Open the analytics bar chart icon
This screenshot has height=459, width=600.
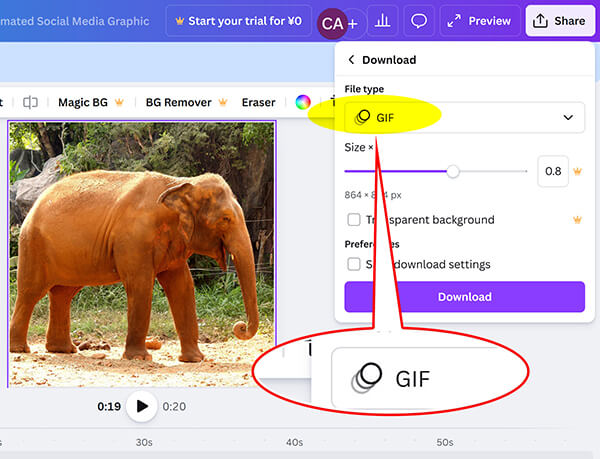(x=383, y=21)
